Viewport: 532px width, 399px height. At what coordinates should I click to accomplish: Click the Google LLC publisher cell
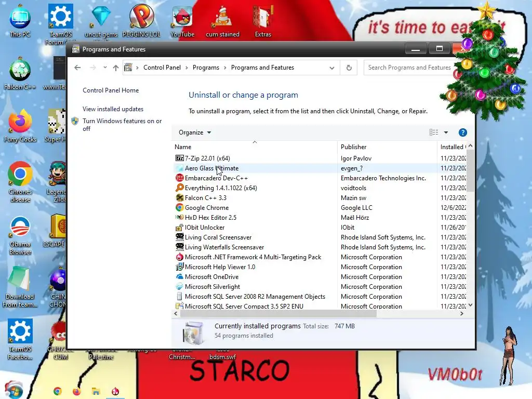[x=356, y=207]
